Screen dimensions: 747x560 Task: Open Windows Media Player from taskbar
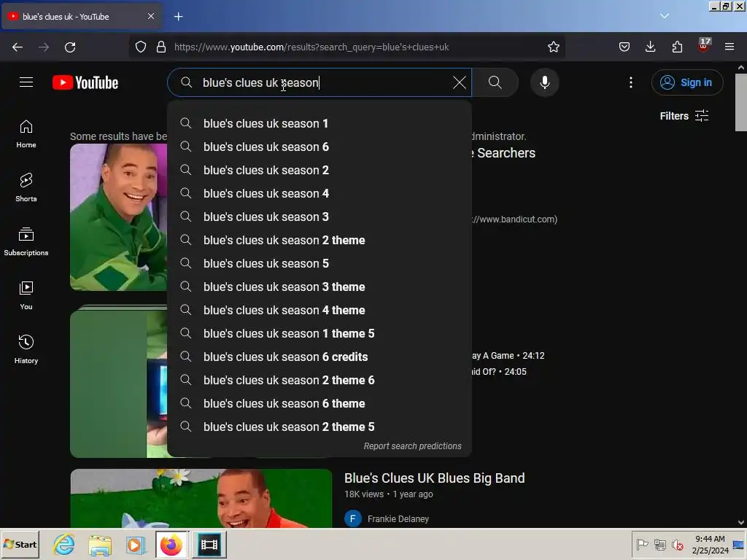click(135, 545)
